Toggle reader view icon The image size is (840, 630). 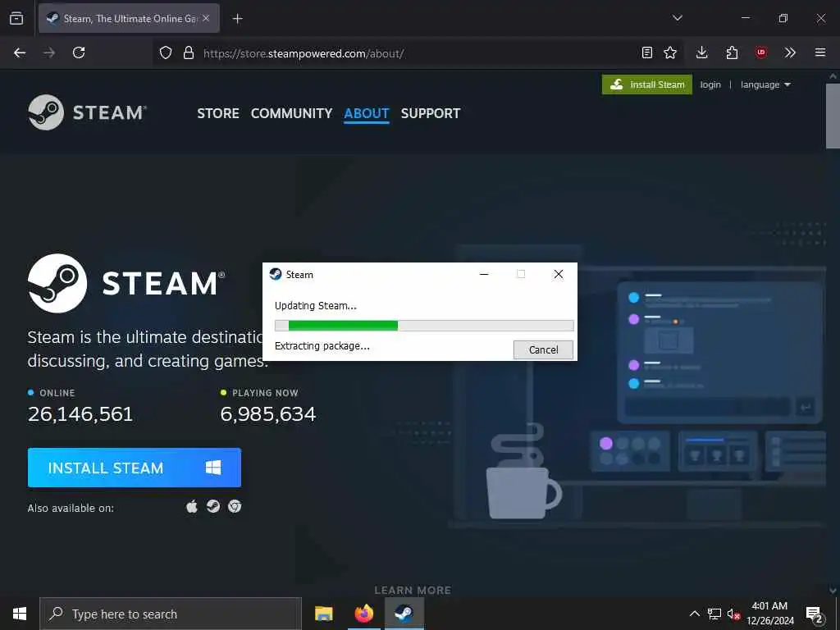[x=647, y=52]
